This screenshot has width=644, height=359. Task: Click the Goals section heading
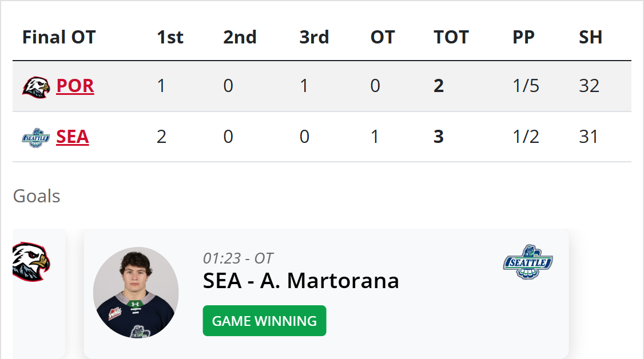click(x=37, y=196)
